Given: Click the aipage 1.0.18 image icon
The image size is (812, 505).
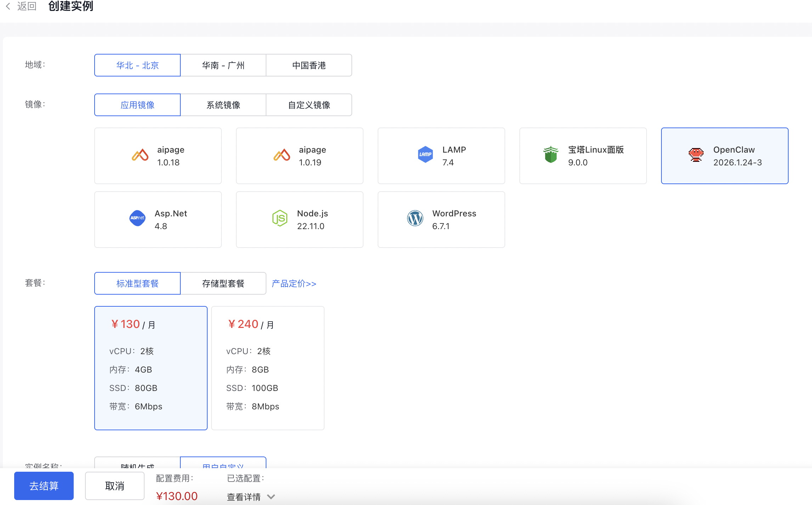Looking at the screenshot, I should [x=140, y=155].
